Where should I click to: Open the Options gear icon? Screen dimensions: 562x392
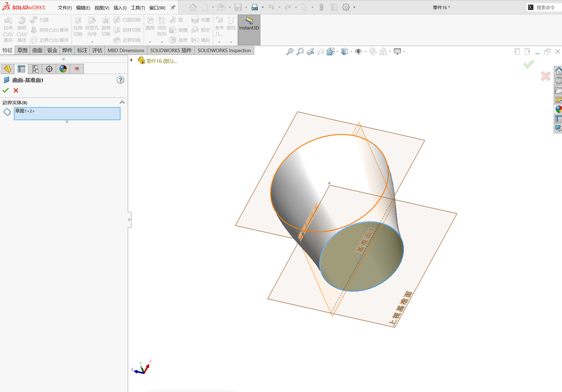point(346,7)
